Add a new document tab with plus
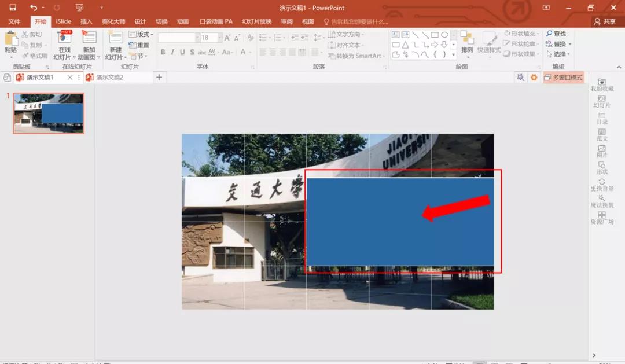 [159, 78]
